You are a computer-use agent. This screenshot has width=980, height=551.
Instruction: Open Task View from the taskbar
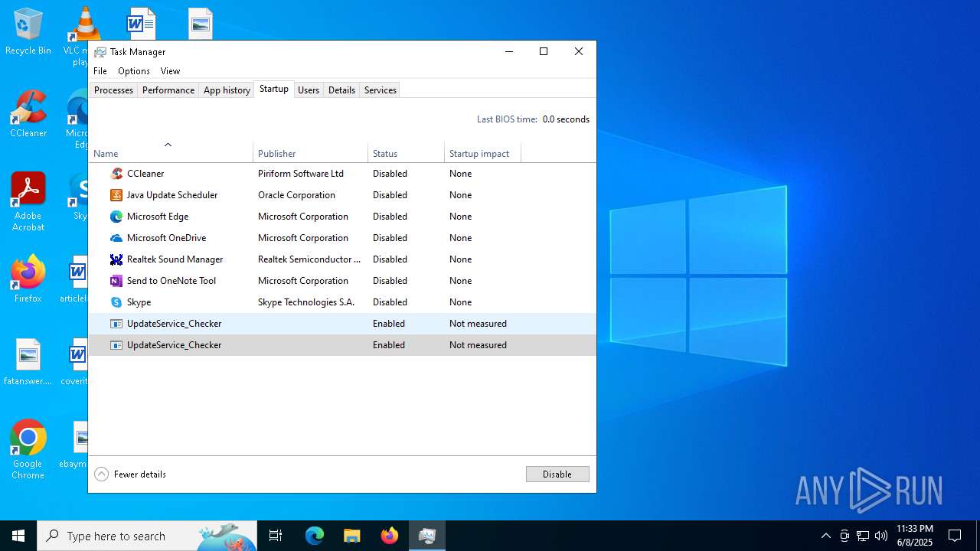[x=276, y=536]
